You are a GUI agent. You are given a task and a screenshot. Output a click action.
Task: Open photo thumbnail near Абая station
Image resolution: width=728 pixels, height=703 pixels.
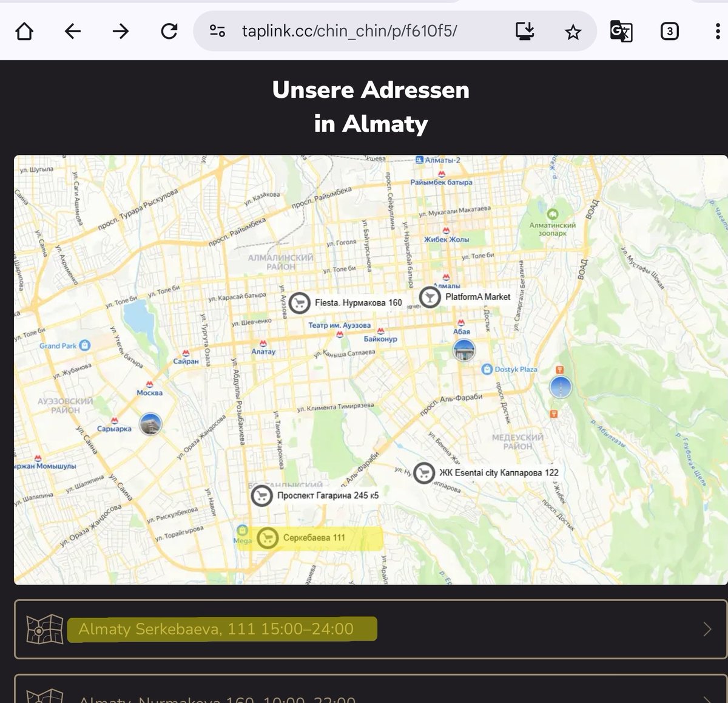(465, 350)
